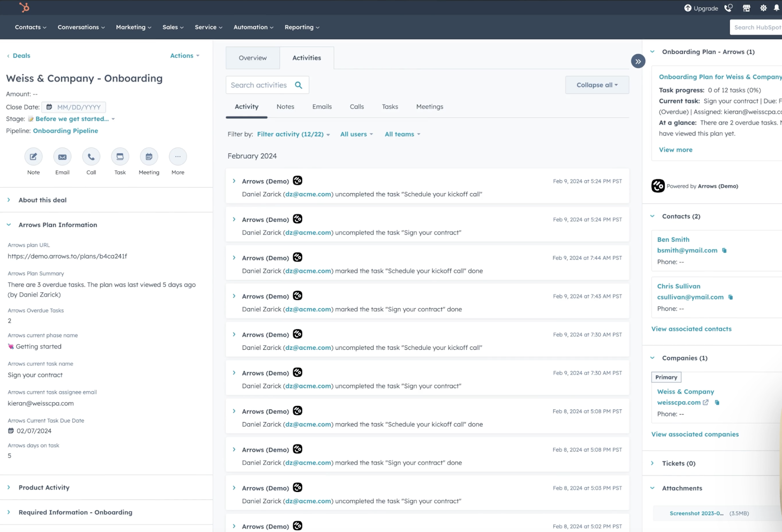Open the marketplace icon in top bar
This screenshot has height=532, width=782.
tap(746, 8)
